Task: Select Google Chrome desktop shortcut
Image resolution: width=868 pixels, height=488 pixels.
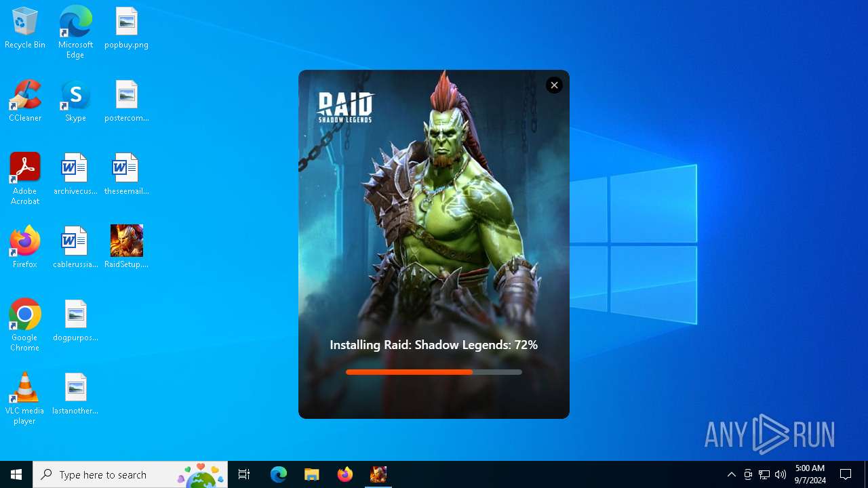Action: 25,325
